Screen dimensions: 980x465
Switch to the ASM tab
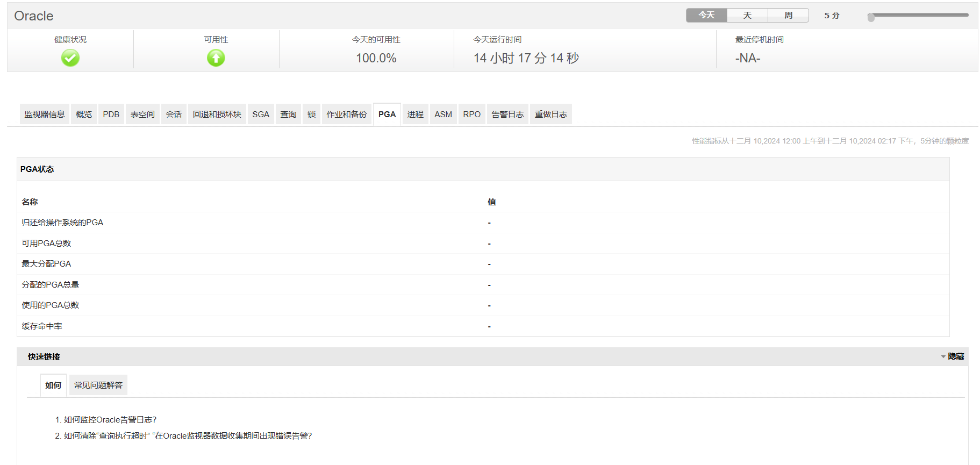coord(443,114)
